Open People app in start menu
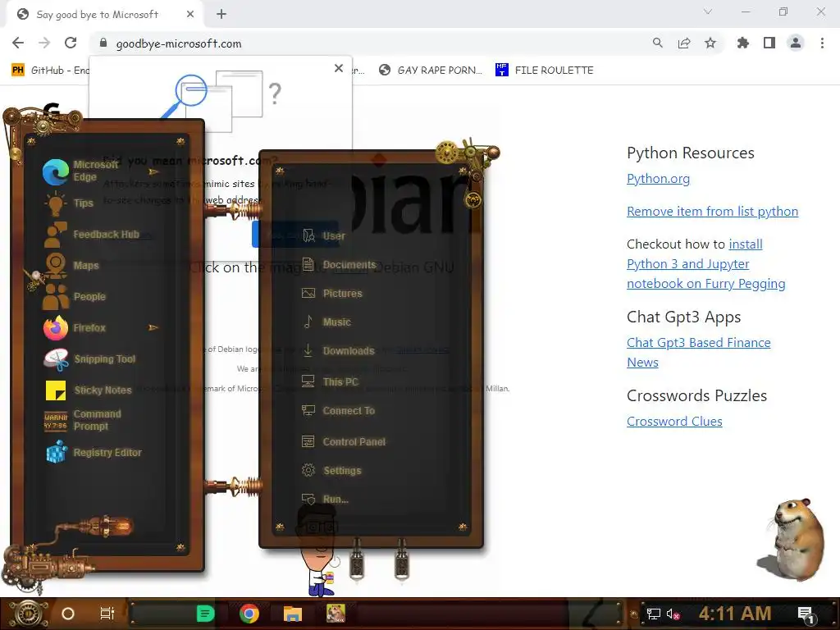This screenshot has height=630, width=840. tap(75, 296)
